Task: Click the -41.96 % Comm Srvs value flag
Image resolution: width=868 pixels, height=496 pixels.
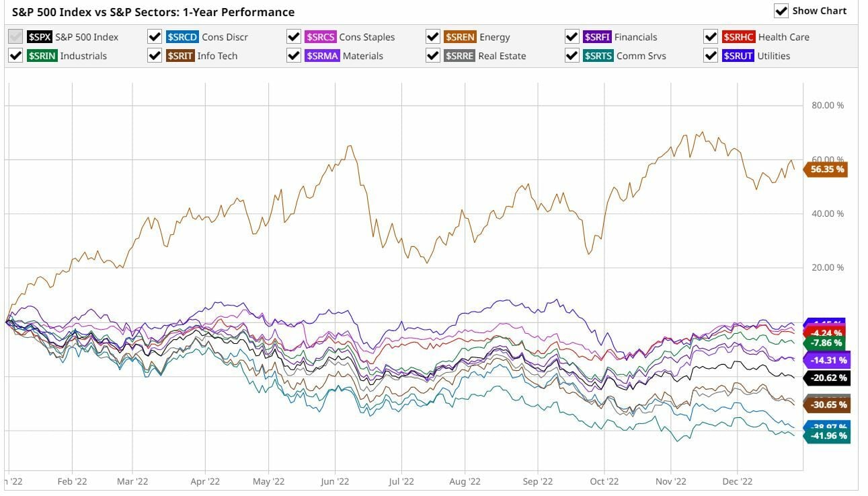Action: [x=828, y=436]
